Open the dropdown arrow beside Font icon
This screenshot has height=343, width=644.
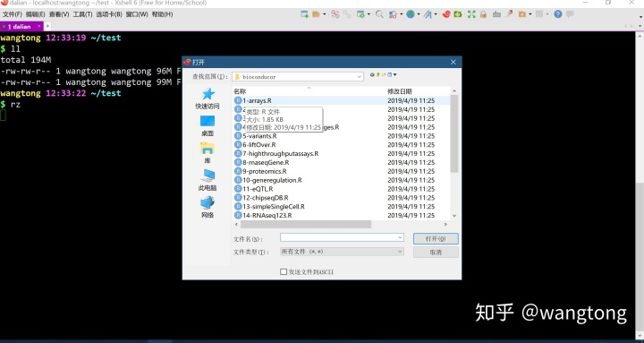tap(436, 14)
